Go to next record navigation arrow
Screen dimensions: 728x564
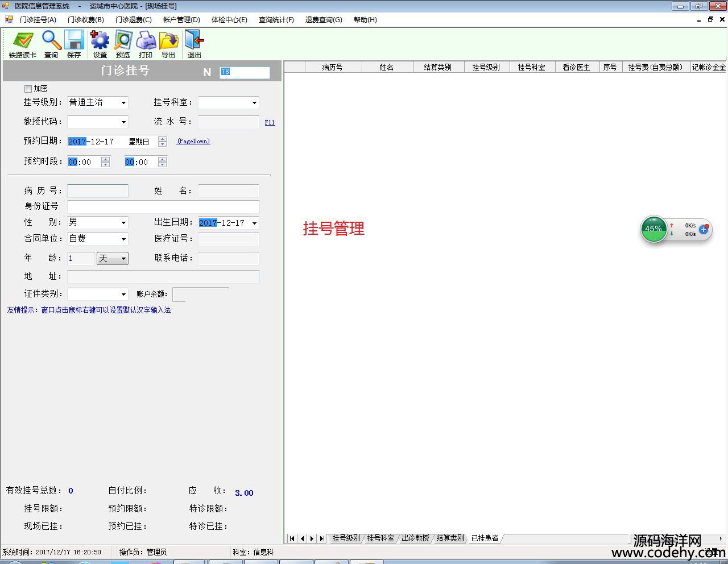[x=312, y=538]
